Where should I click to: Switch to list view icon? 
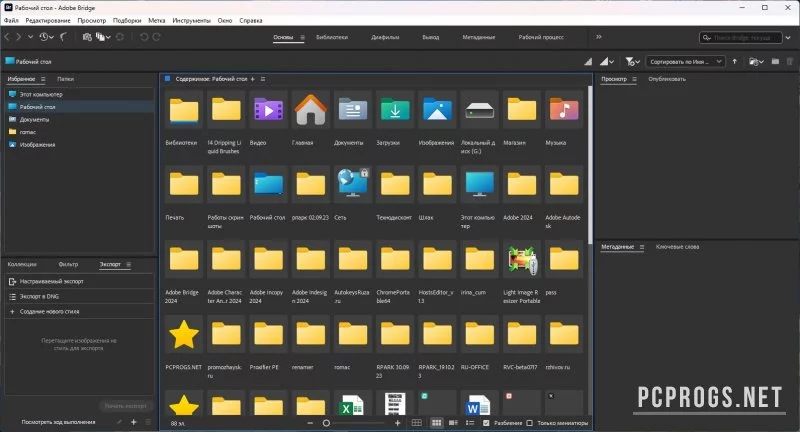click(x=470, y=423)
